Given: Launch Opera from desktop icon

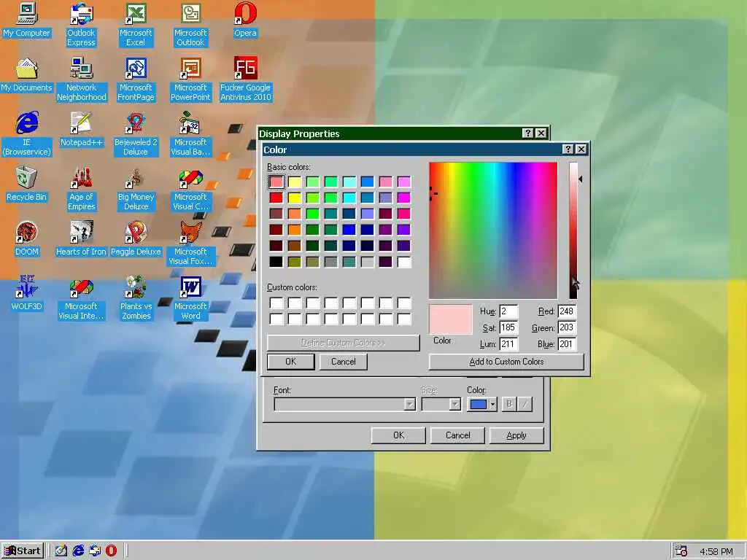Looking at the screenshot, I should click(x=245, y=20).
